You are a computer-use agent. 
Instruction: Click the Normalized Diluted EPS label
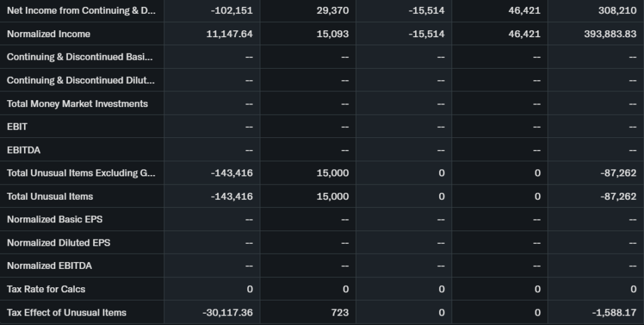pyautogui.click(x=58, y=242)
